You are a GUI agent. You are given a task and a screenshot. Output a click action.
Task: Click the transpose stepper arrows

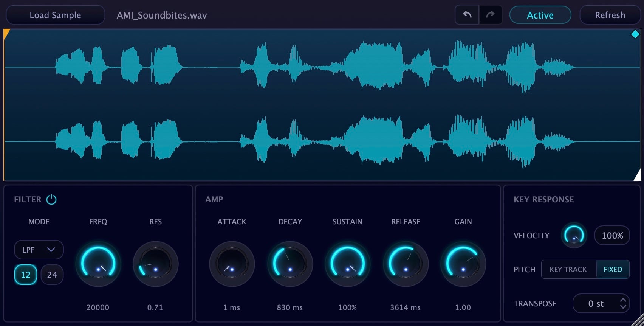pos(623,303)
